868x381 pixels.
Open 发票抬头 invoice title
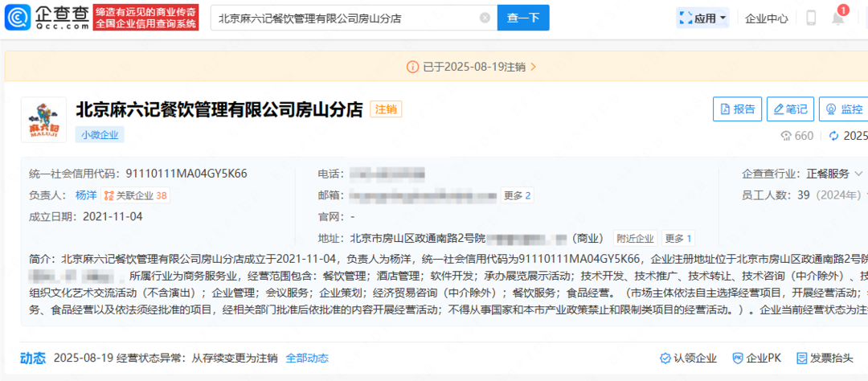click(823, 358)
